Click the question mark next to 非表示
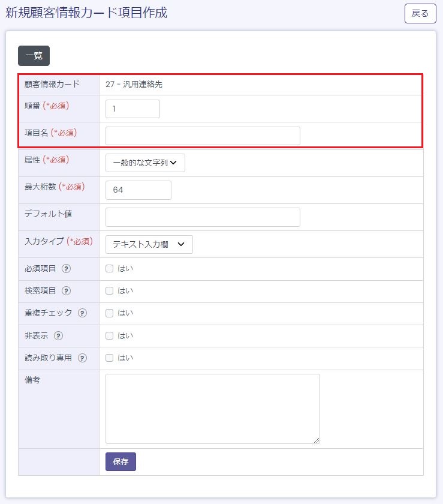 tap(59, 336)
